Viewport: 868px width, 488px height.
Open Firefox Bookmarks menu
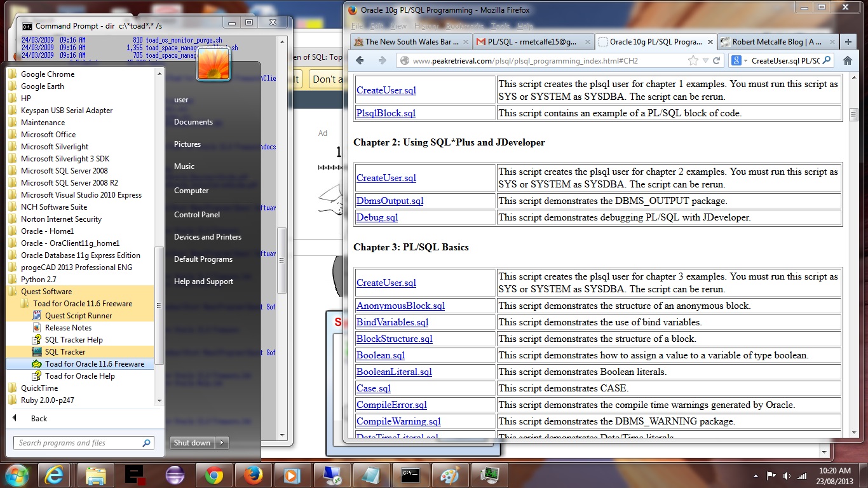click(465, 26)
